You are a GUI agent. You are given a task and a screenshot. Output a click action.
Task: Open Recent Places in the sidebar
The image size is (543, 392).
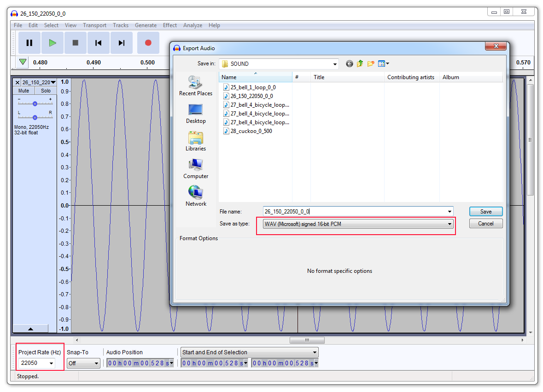(196, 86)
